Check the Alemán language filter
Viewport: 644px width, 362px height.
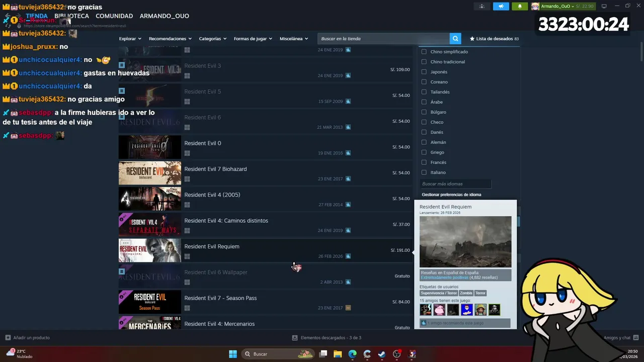424,142
